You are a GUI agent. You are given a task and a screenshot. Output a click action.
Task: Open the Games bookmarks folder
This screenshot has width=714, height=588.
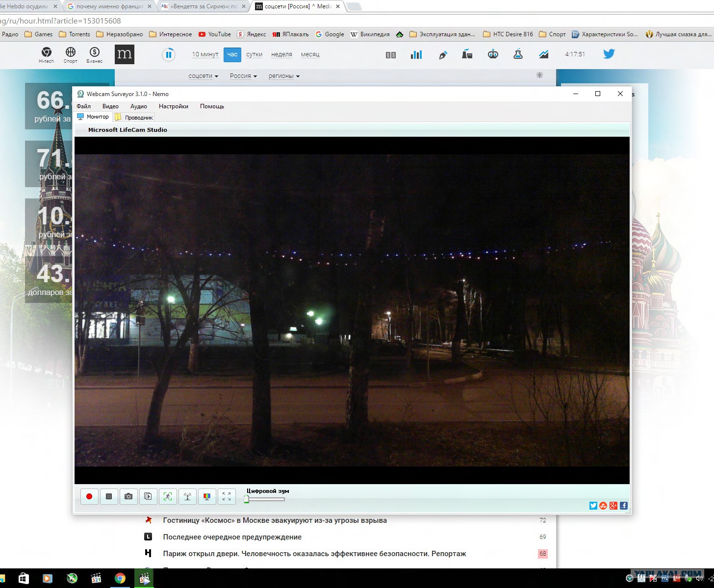coord(39,34)
